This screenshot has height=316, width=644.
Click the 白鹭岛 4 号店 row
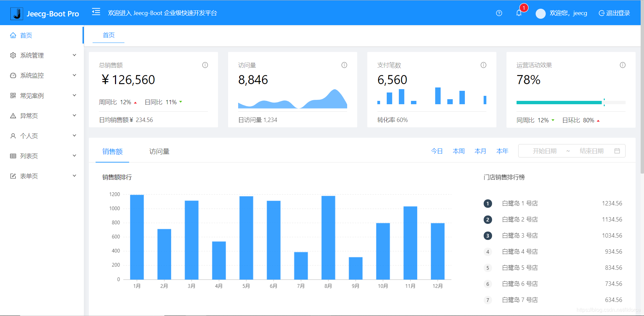pos(553,252)
